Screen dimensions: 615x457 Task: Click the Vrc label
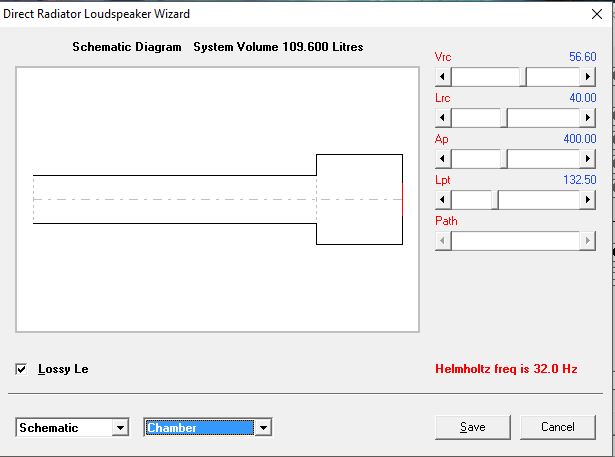coord(443,57)
